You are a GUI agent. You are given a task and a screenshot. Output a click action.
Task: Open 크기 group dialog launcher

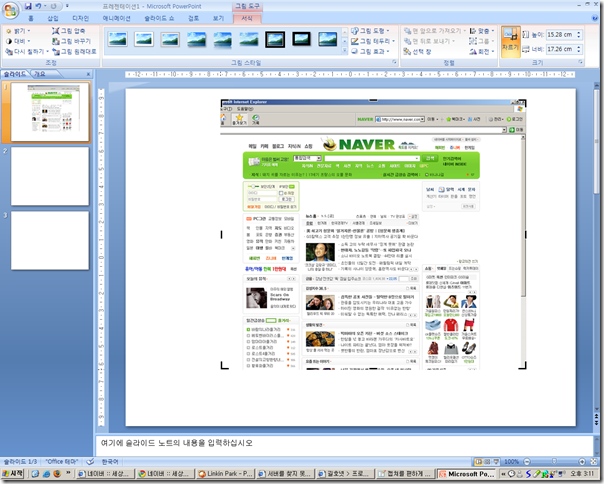(x=581, y=62)
